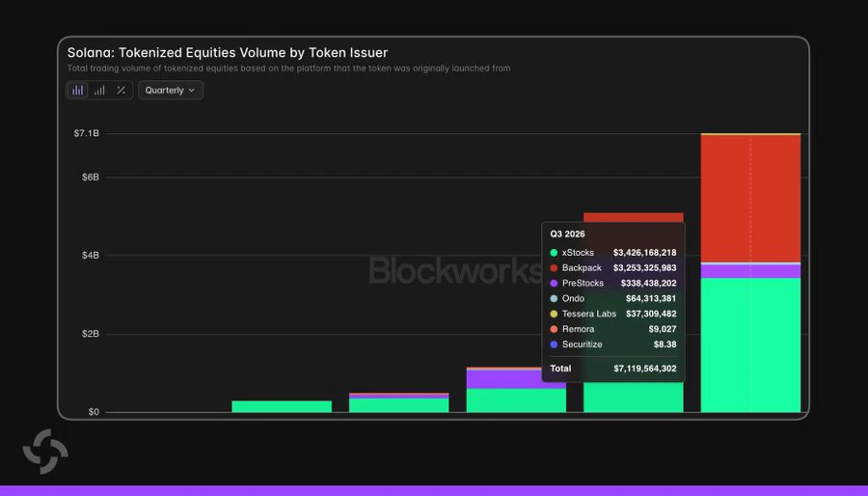Click the chart title Solana Tokenized Equities Volume

[x=228, y=52]
